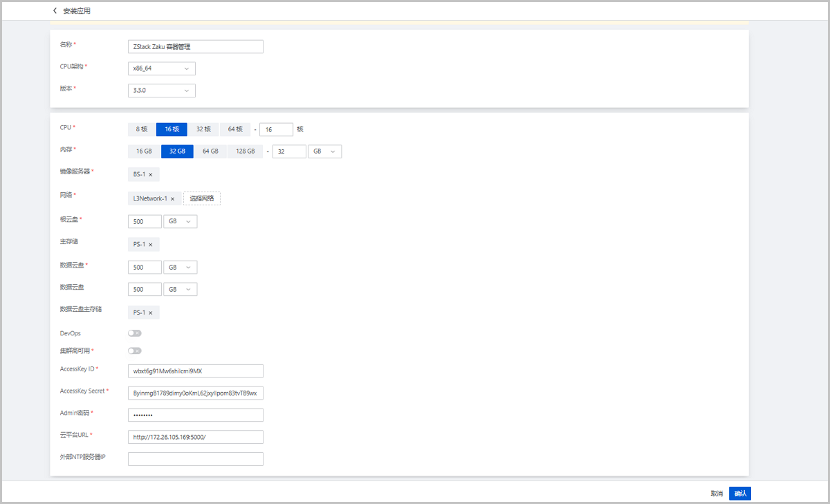
Task: Click the back arrow beside 安装应用
Action: 55,11
